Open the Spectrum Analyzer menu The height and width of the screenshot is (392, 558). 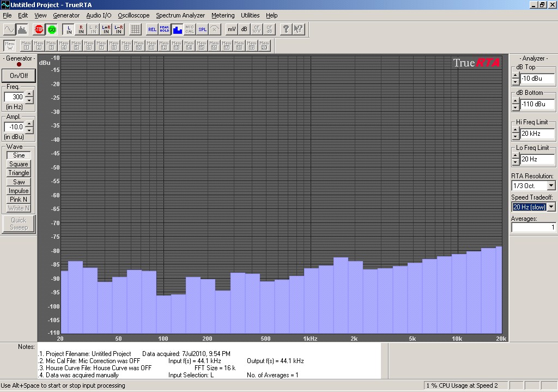coord(180,15)
